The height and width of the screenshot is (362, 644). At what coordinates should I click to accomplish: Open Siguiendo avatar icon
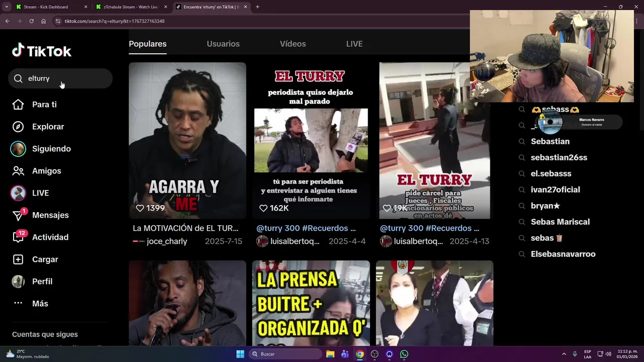18,149
